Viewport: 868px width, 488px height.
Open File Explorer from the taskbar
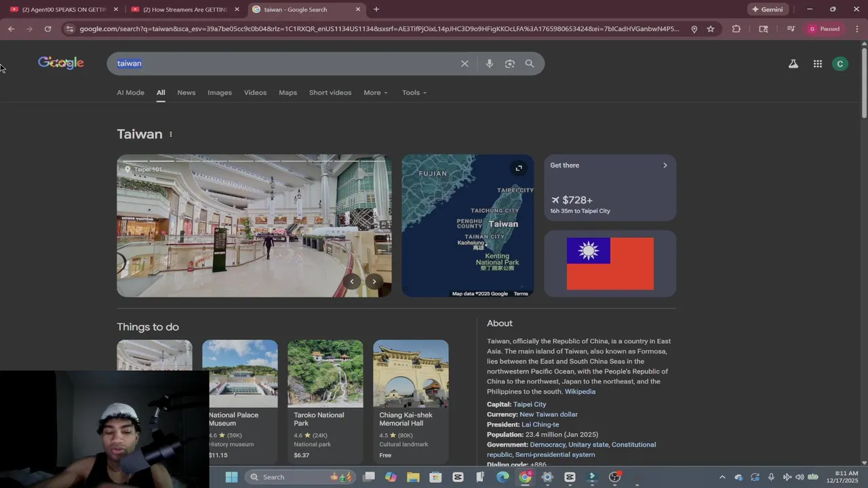tap(413, 477)
